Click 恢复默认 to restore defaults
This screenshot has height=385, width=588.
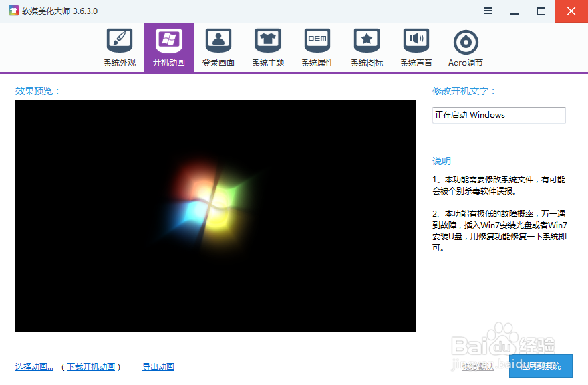478,366
